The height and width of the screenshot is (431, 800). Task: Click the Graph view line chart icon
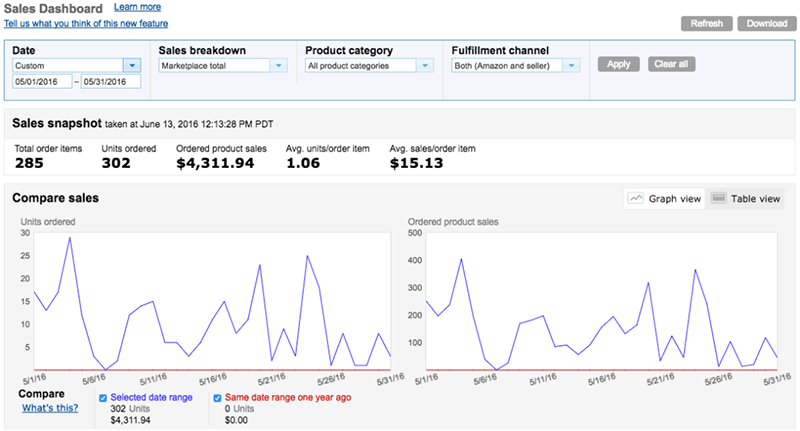click(636, 199)
